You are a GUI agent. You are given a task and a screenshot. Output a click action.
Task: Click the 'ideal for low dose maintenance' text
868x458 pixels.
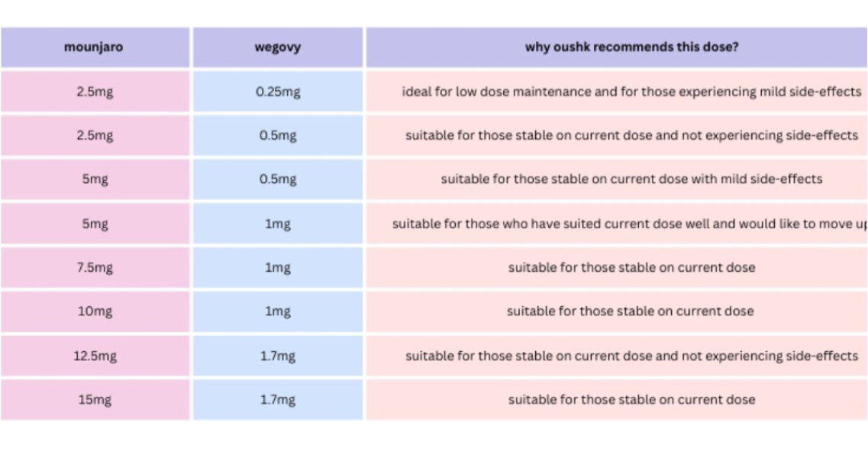tap(631, 92)
